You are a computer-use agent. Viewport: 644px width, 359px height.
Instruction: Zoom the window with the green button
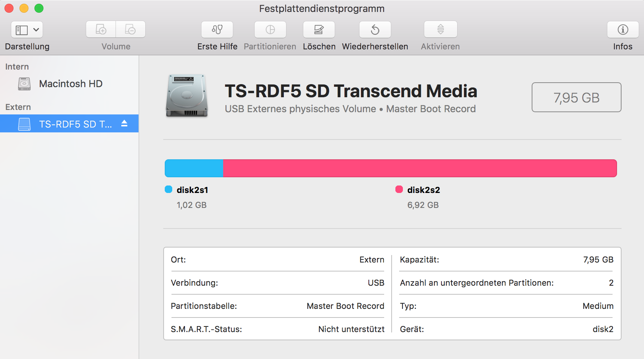pyautogui.click(x=39, y=8)
